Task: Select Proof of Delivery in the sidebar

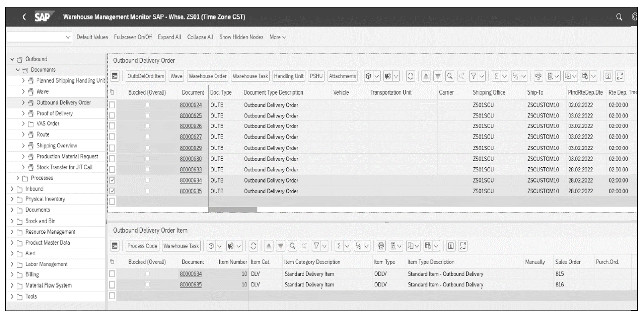Action: [55, 113]
